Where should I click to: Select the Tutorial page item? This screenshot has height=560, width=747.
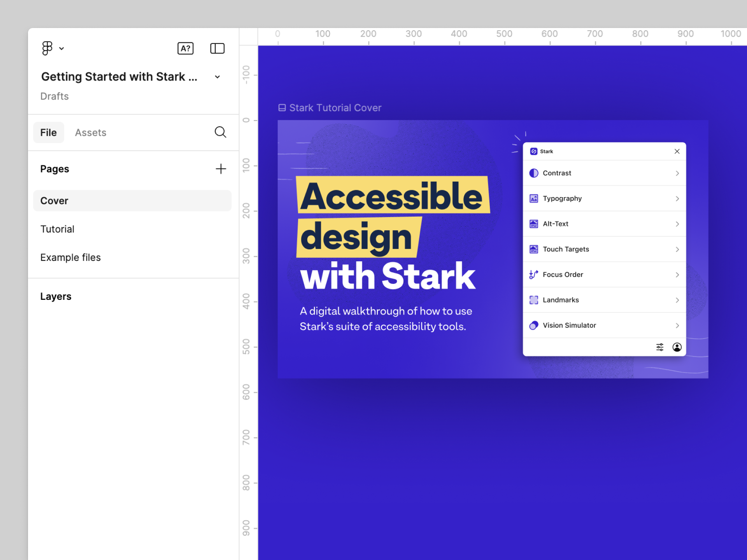click(57, 229)
